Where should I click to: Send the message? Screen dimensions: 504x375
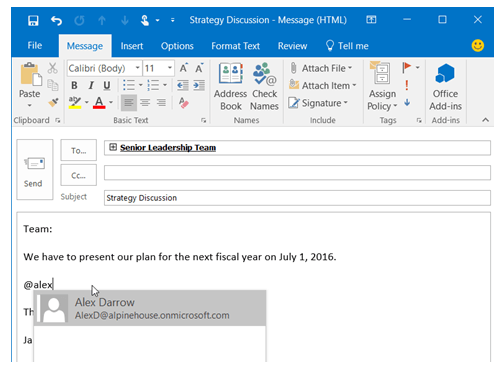pos(35,169)
